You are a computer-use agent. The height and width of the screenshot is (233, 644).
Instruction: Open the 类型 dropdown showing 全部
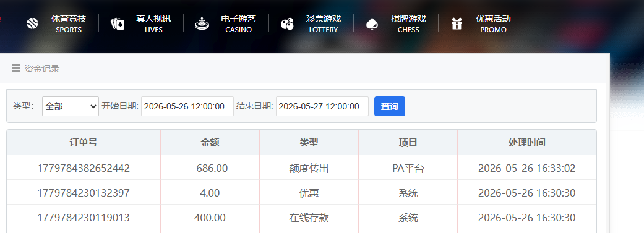(x=71, y=106)
